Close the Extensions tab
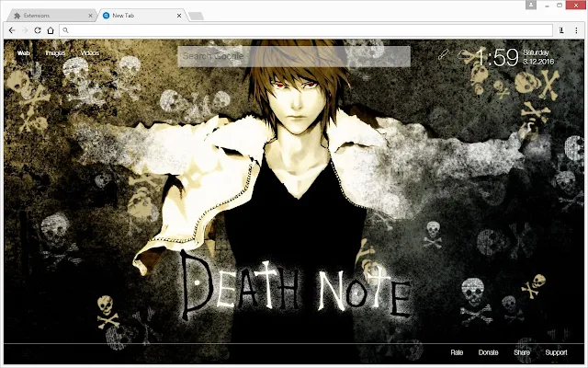Viewport: 588px width, 368px height. point(90,16)
